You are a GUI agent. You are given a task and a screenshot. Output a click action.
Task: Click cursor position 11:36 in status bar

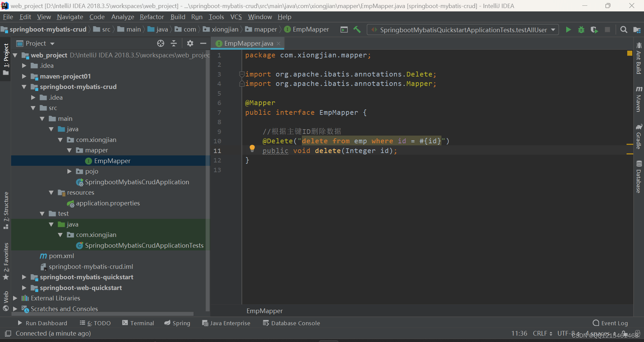pyautogui.click(x=519, y=333)
